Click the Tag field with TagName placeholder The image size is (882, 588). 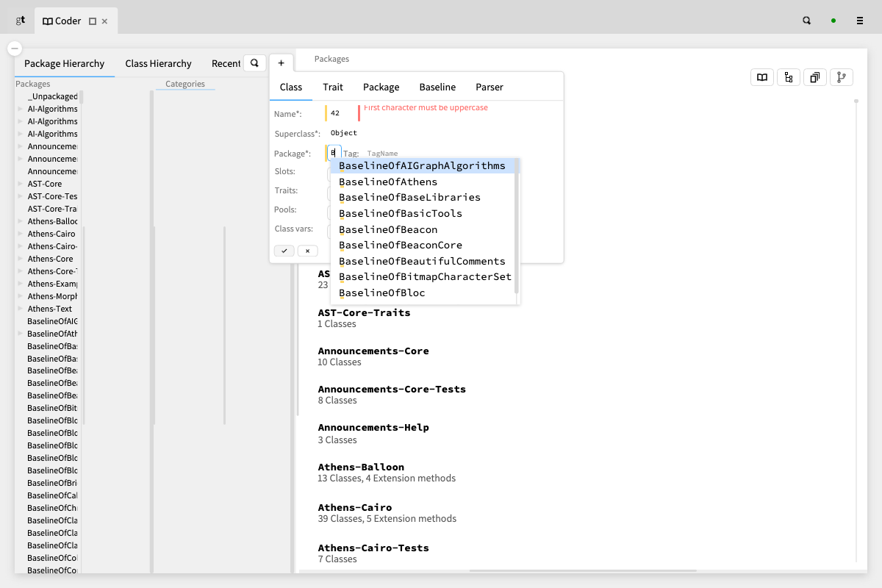tap(382, 154)
